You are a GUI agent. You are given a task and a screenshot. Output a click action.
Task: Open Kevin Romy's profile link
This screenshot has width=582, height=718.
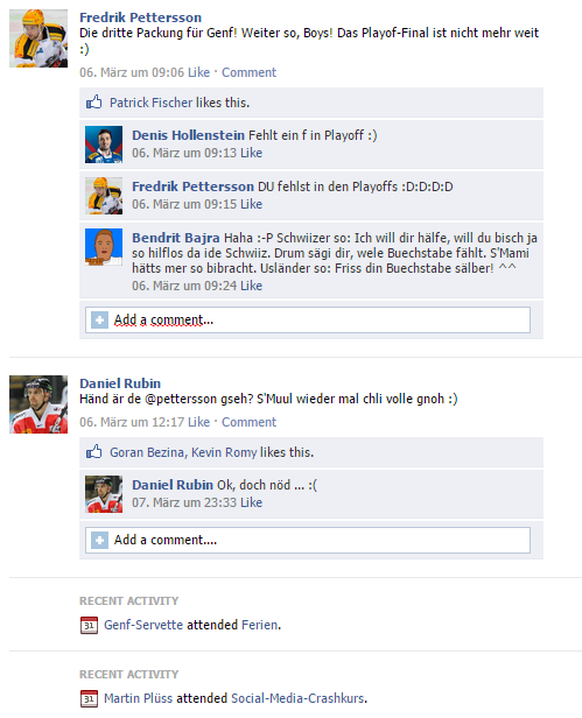click(x=224, y=452)
